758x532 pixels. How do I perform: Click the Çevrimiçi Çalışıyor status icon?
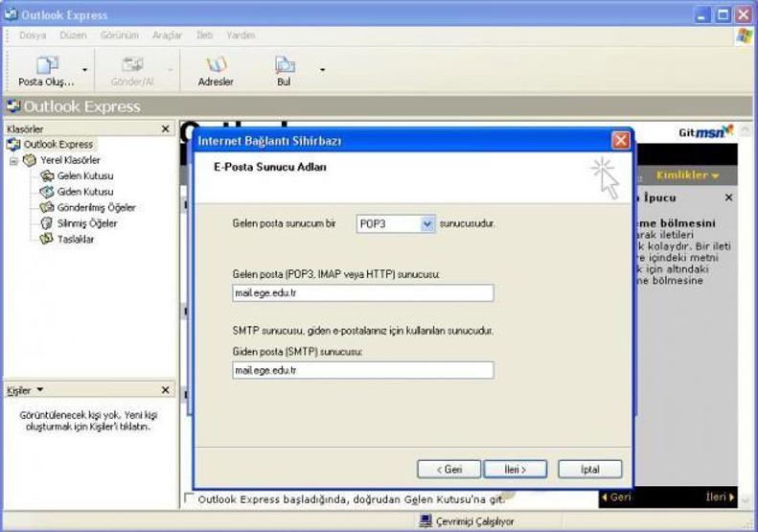click(425, 520)
